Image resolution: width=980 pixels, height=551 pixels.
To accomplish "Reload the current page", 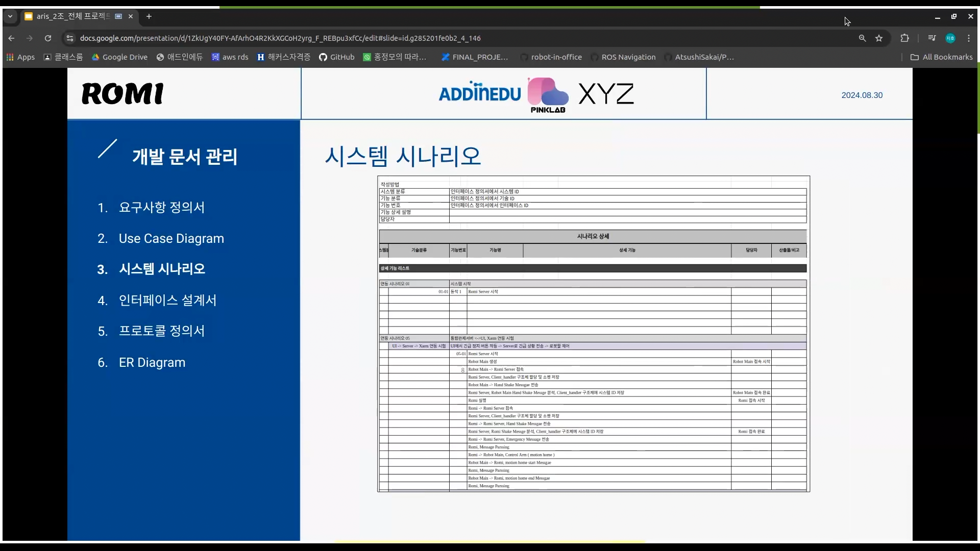I will click(47, 38).
